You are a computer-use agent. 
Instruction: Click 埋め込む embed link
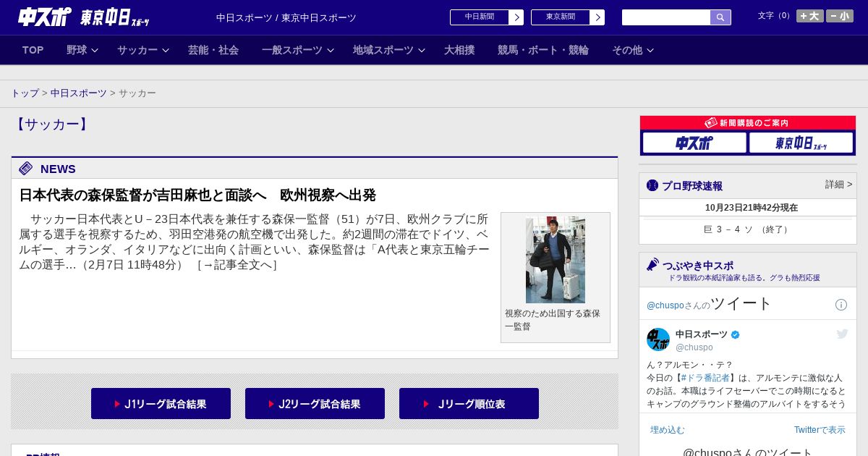tap(667, 430)
